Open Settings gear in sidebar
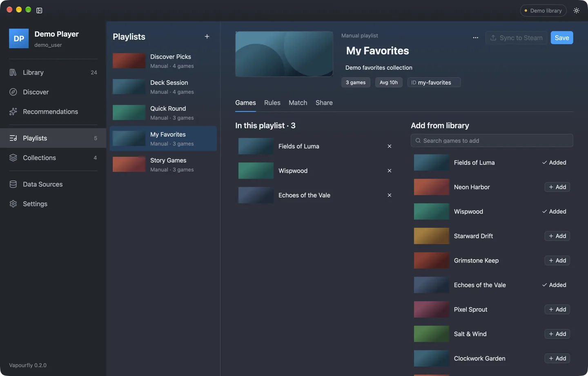This screenshot has height=376, width=588. (x=53, y=204)
